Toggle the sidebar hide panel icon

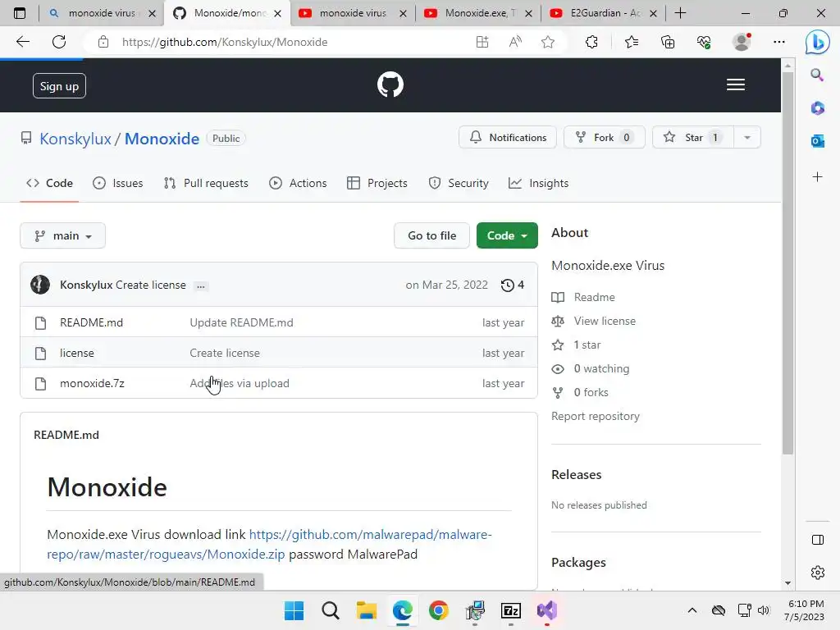[x=818, y=540]
